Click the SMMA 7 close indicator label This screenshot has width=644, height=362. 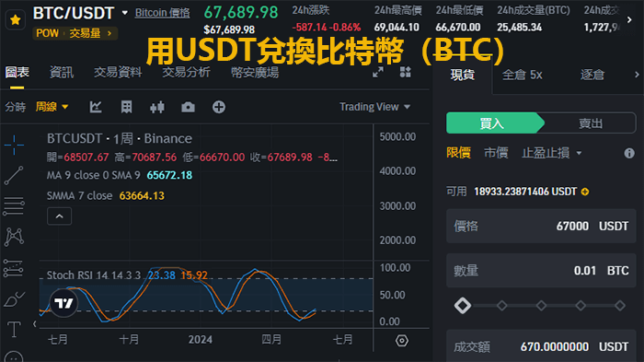click(79, 196)
